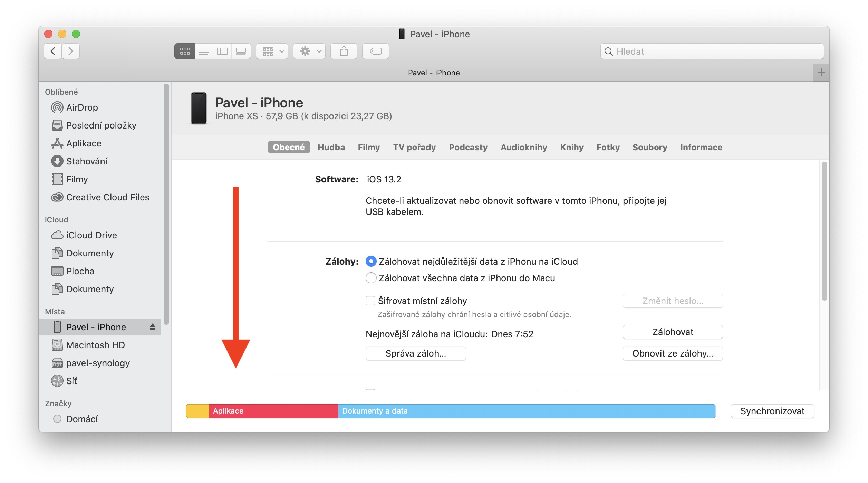Select backup to iCloud radio button
The height and width of the screenshot is (483, 868).
(371, 262)
